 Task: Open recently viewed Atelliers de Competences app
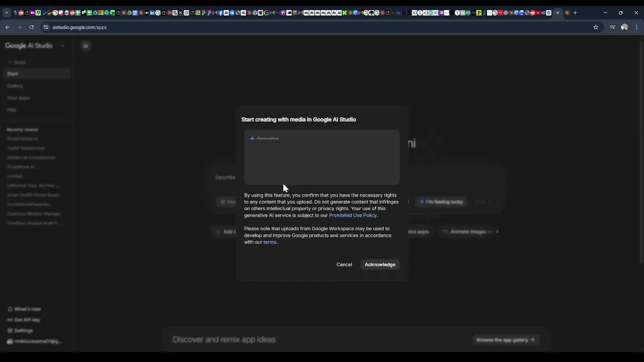(31, 157)
